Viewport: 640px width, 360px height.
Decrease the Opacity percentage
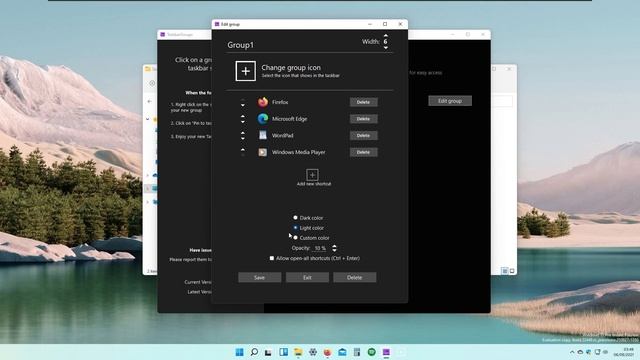point(335,250)
